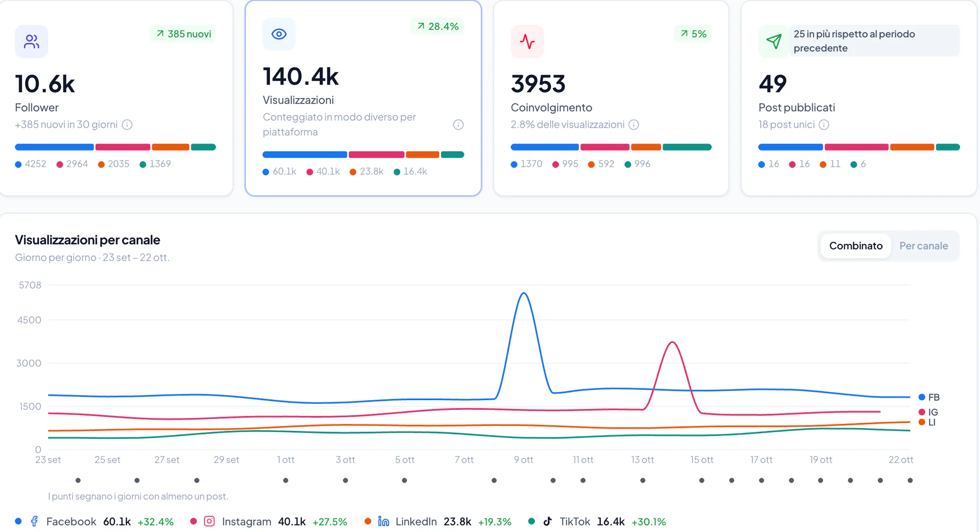
Task: Click the IG label at chart line end
Action: coord(929,412)
